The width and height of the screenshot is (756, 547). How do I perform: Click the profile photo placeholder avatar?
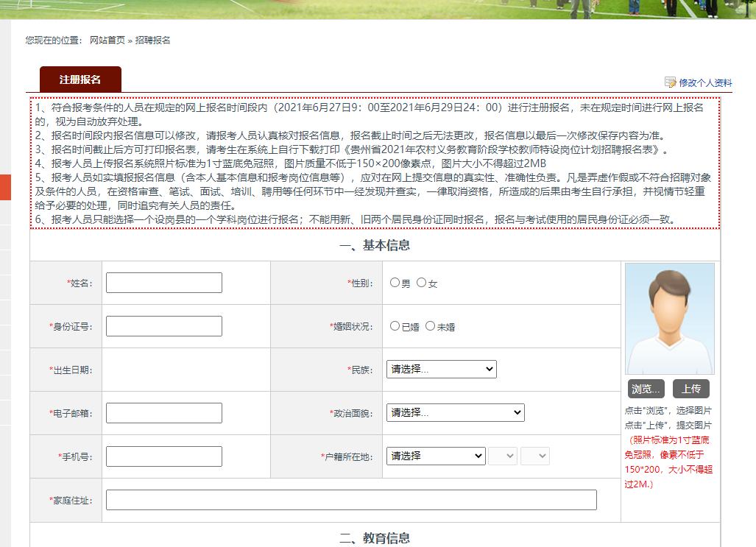pyautogui.click(x=669, y=319)
